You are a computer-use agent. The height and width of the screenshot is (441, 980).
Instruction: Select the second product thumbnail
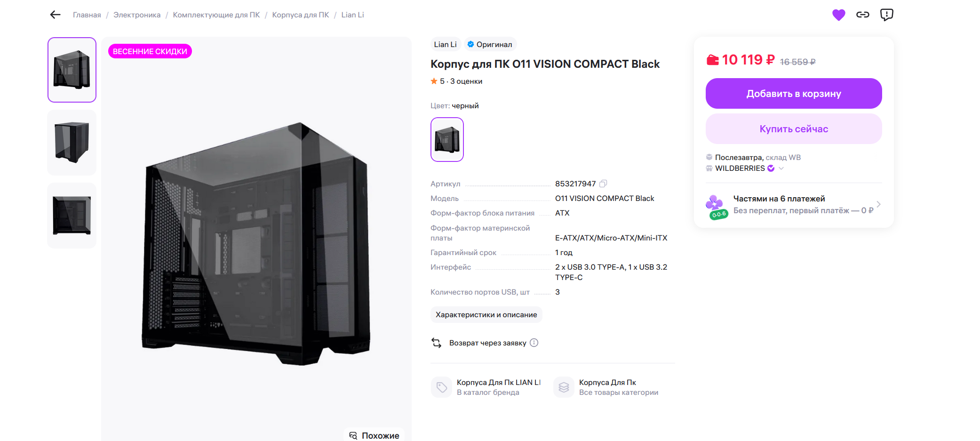pos(72,143)
